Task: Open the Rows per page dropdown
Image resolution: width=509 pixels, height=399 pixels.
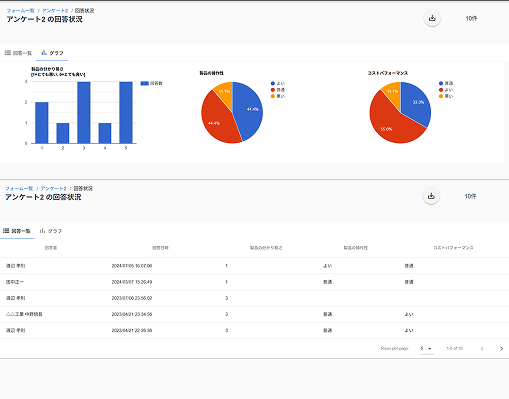Action: [x=427, y=348]
